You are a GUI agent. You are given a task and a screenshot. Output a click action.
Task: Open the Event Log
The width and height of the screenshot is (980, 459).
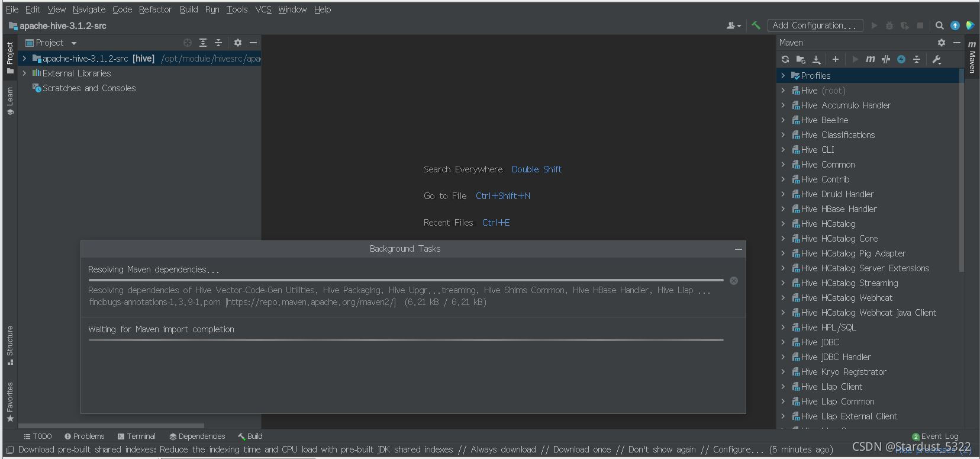[935, 436]
